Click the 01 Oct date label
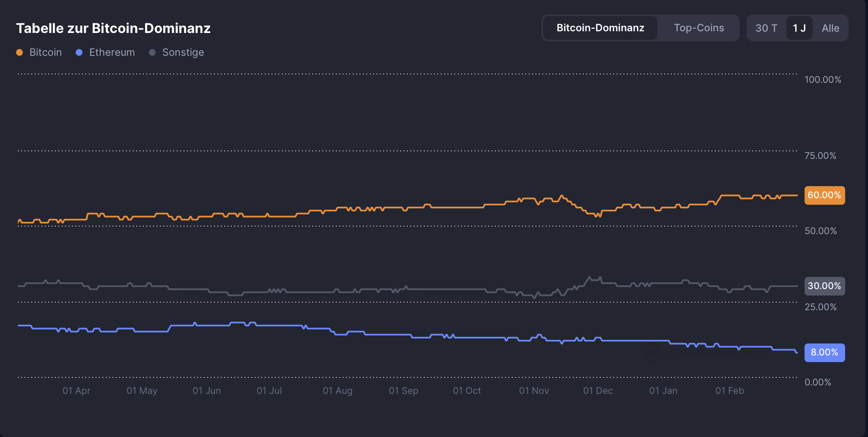868x437 pixels. point(467,391)
